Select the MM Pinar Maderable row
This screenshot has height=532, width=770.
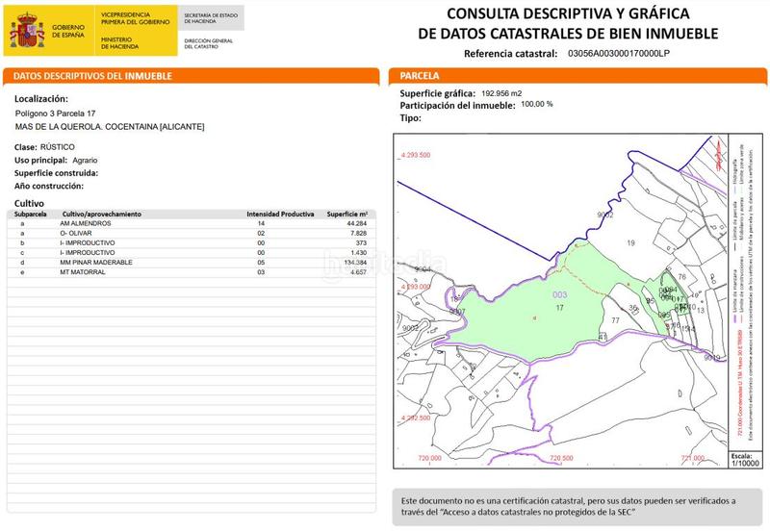tap(191, 263)
